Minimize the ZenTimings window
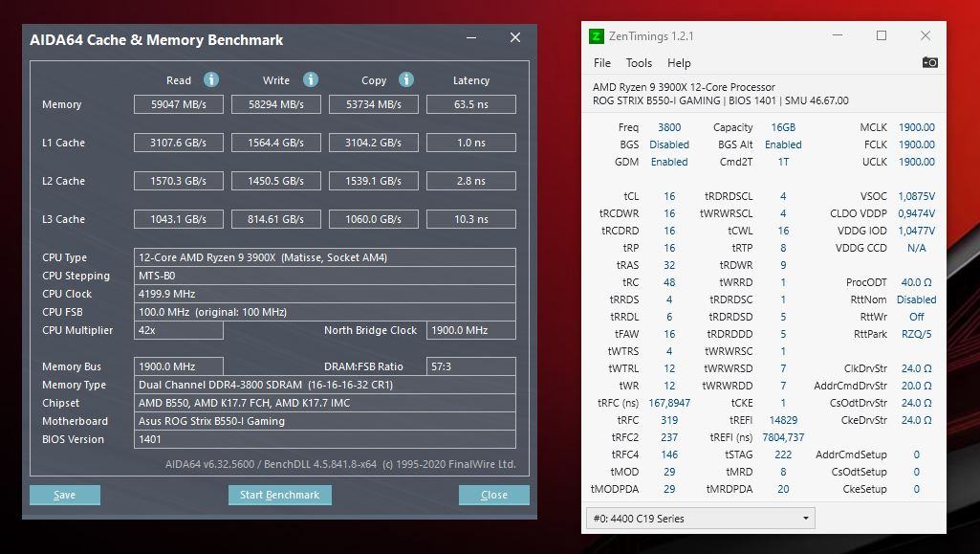Screen dimensions: 980x554 tap(838, 35)
